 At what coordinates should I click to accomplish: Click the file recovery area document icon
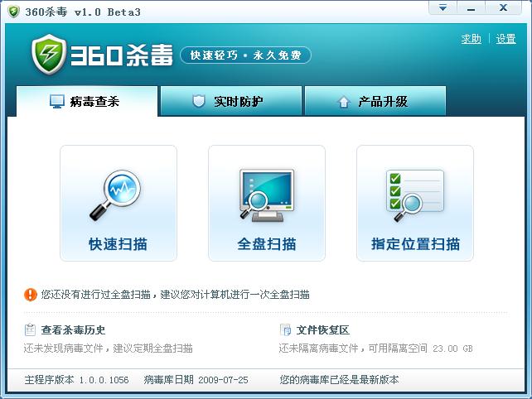(x=285, y=329)
